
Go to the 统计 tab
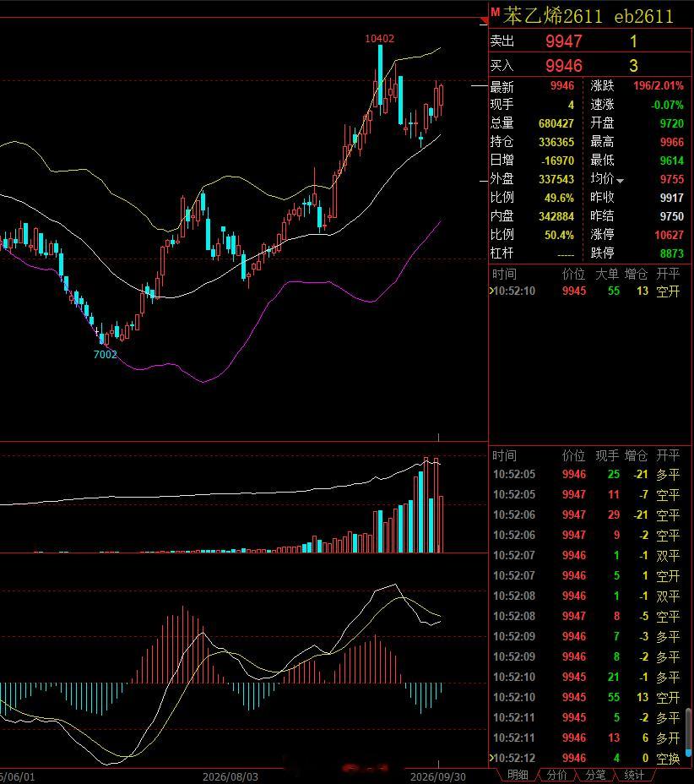tap(634, 775)
